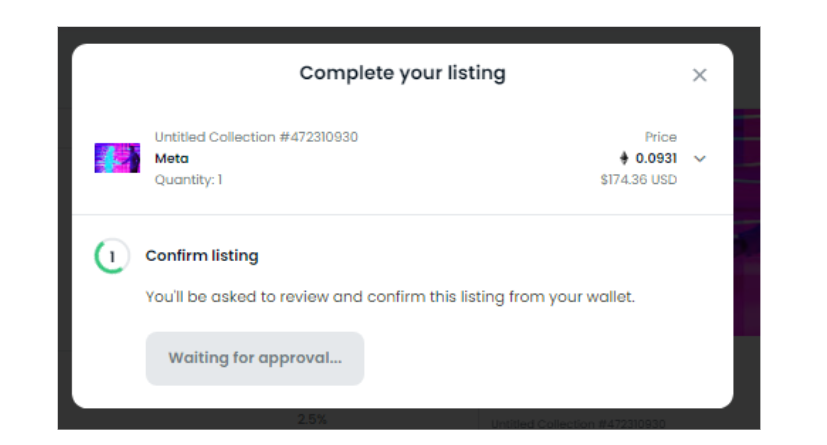The image size is (827, 445).
Task: Click the purple NFT preview behind the dialog
Action: tap(746, 221)
